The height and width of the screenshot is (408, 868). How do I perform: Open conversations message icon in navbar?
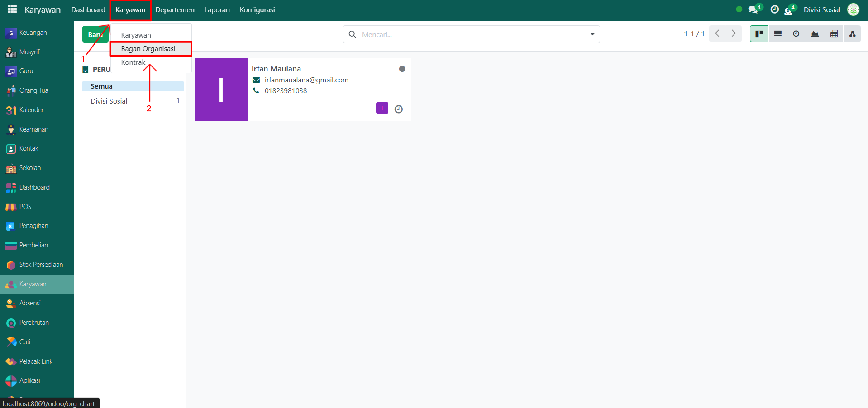[x=753, y=9]
